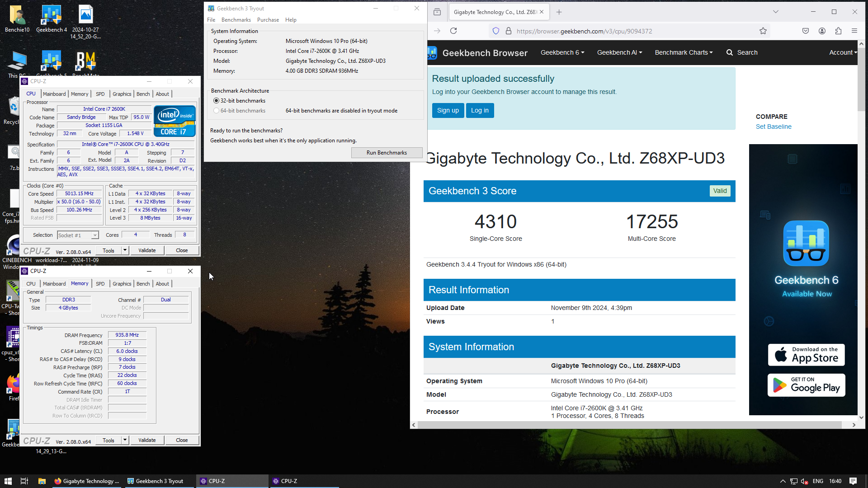Click the Get it on Google Play badge
868x488 pixels.
(x=806, y=385)
